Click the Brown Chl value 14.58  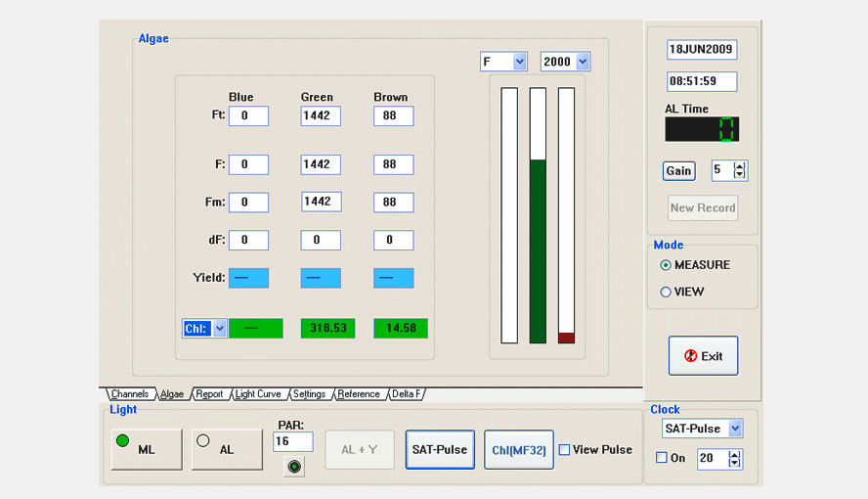(401, 328)
